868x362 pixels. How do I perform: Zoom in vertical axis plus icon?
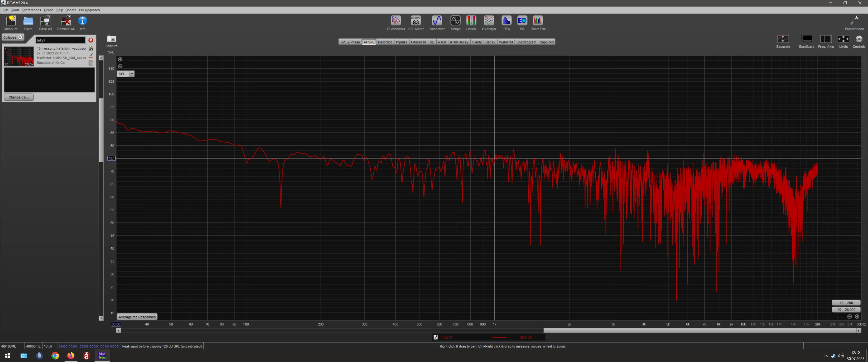(120, 59)
